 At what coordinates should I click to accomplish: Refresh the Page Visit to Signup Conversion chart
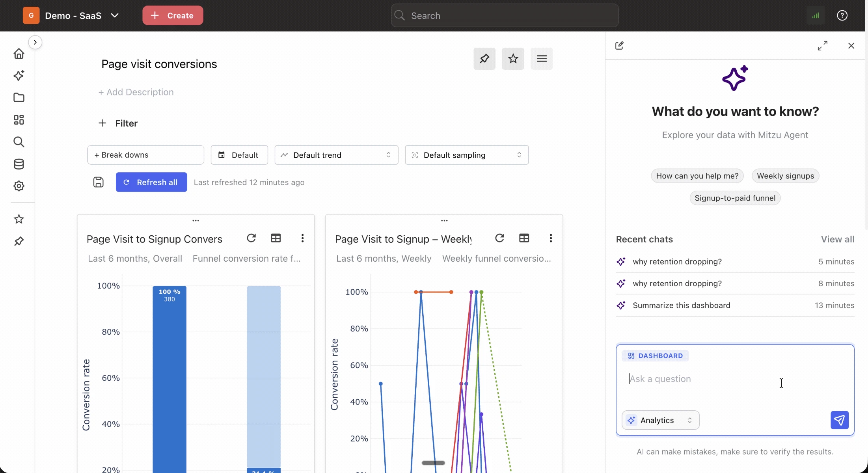[x=251, y=238]
